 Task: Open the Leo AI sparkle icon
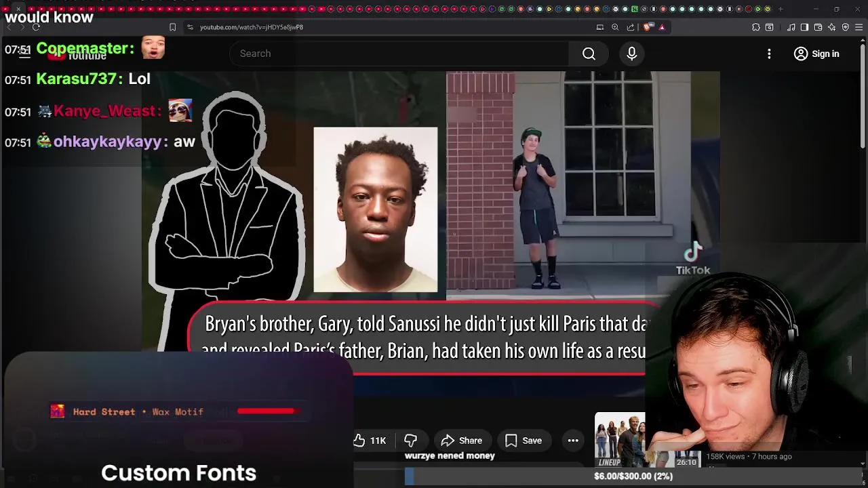(x=831, y=27)
